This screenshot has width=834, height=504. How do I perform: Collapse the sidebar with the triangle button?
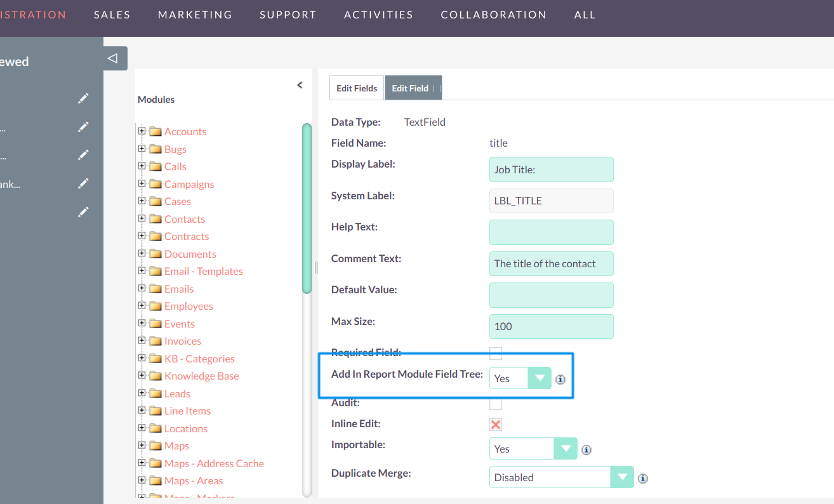click(115, 58)
